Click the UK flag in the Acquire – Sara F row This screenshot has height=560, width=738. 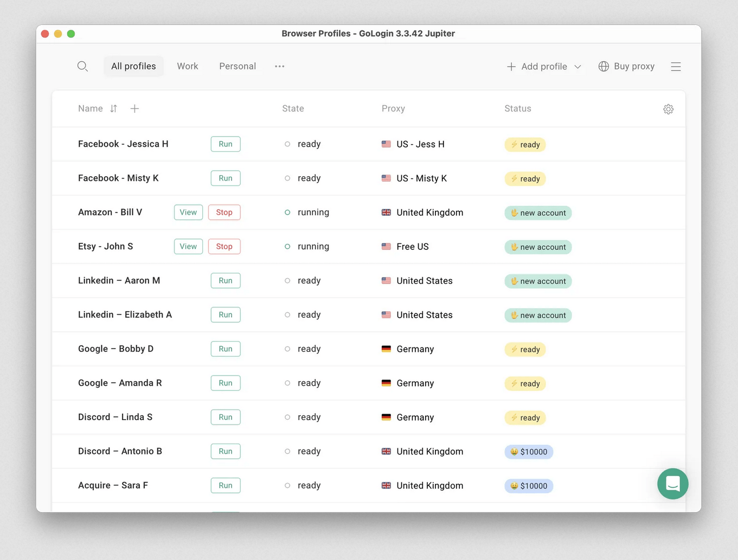coord(386,486)
